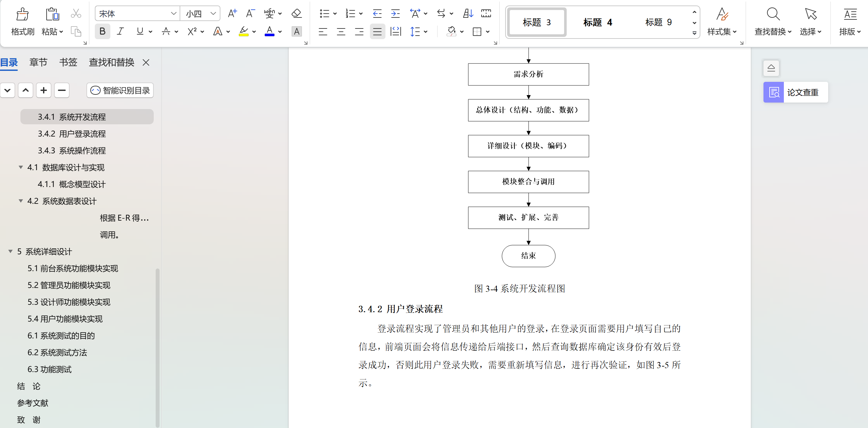Switch to the 书签 tab
The width and height of the screenshot is (868, 428).
coord(68,62)
